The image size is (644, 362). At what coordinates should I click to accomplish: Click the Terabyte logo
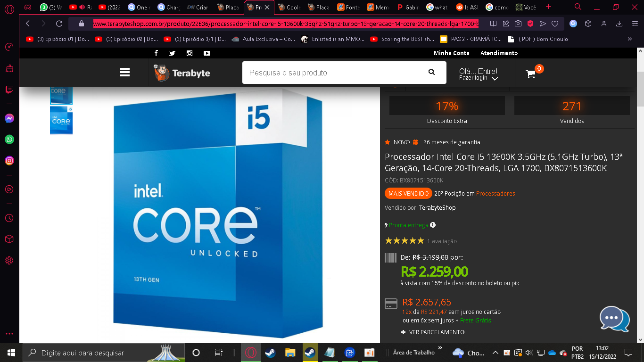click(182, 73)
